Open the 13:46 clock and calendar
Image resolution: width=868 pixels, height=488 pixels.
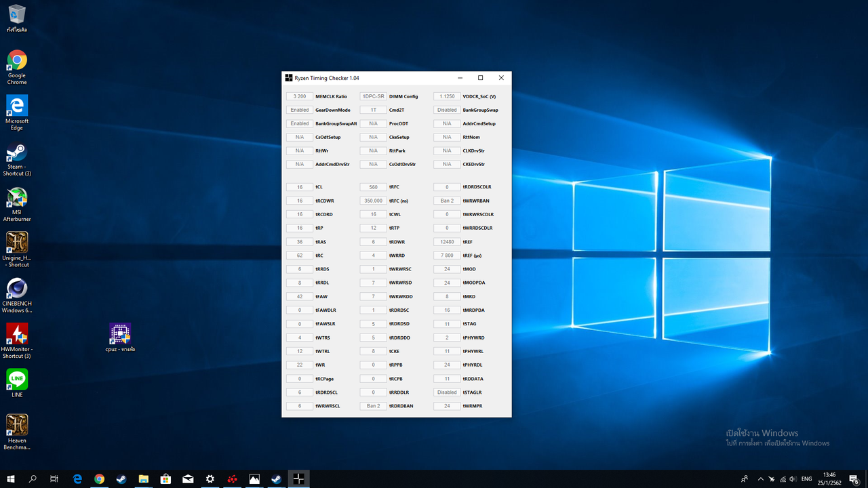pyautogui.click(x=829, y=479)
